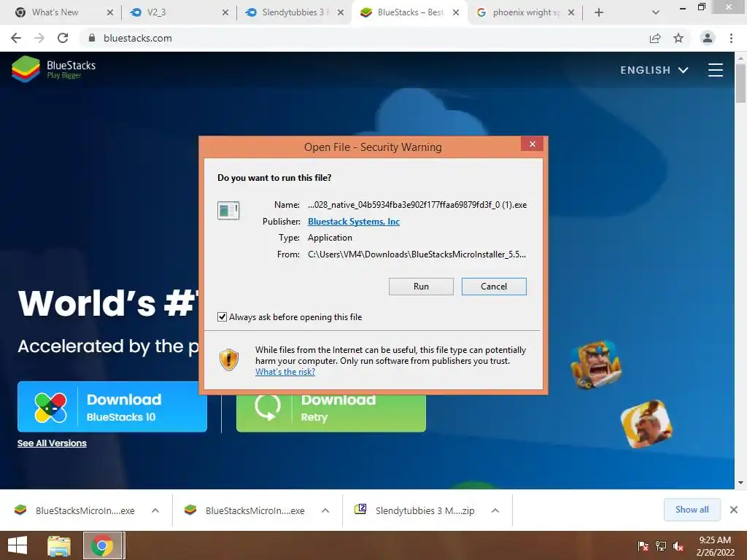Open Chrome three-dot menu
Image resolution: width=747 pixels, height=560 pixels.
coord(731,38)
